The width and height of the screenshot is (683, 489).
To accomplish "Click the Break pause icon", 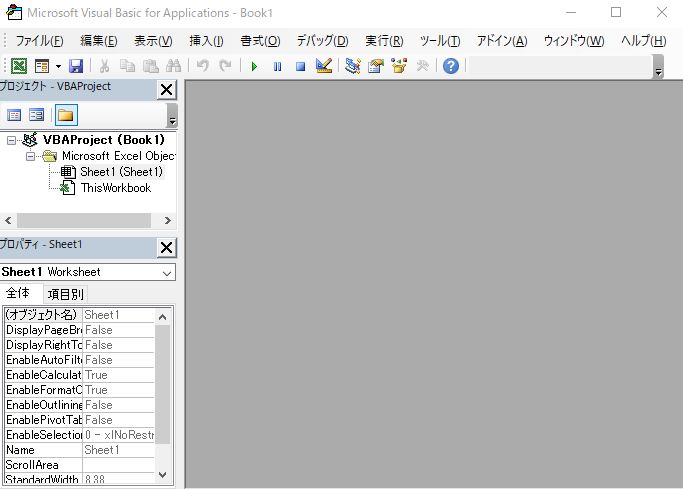I will [277, 67].
